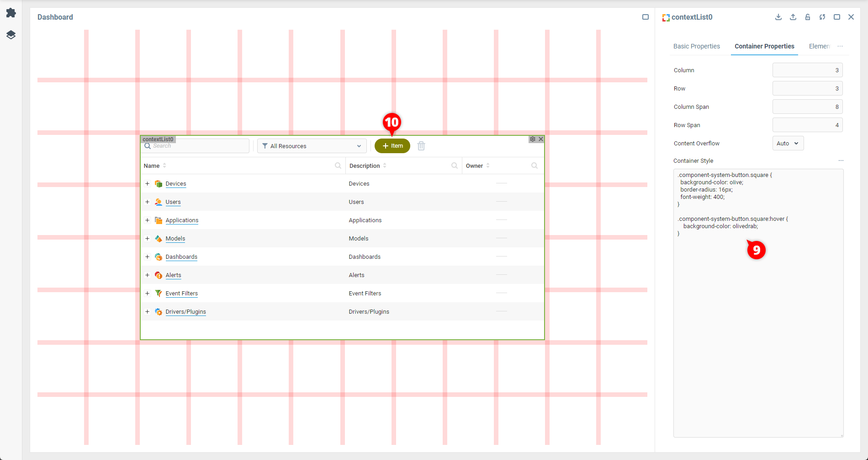Click the upload icon in contextList0 panel
This screenshot has width=868, height=460.
pos(793,17)
